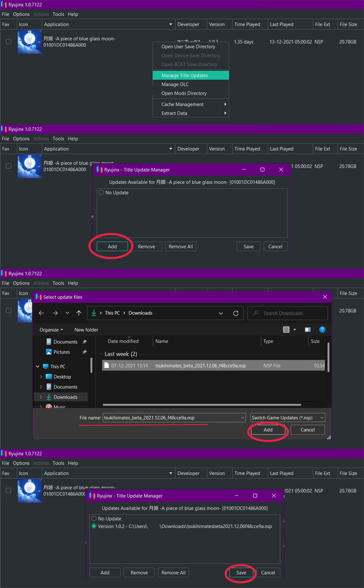
Task: Click the horizontal scrollbar under the file list
Action: 201,404
